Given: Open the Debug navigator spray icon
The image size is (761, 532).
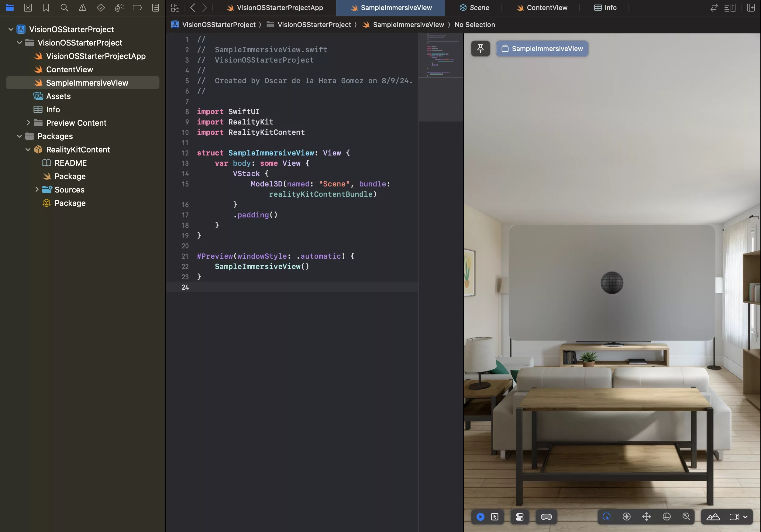Looking at the screenshot, I should click(x=119, y=8).
